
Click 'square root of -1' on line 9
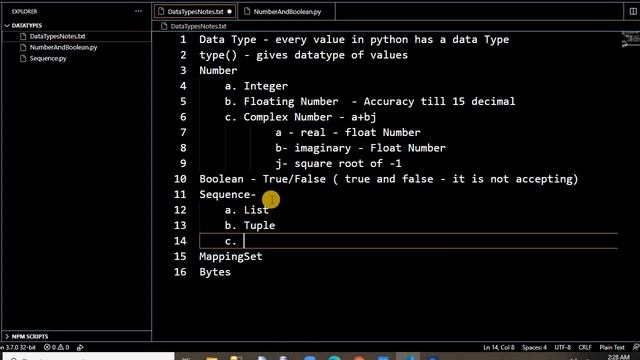348,164
